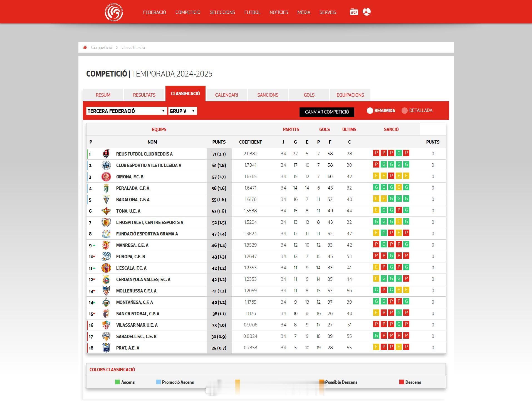Switch to the Gols tab

tap(309, 95)
